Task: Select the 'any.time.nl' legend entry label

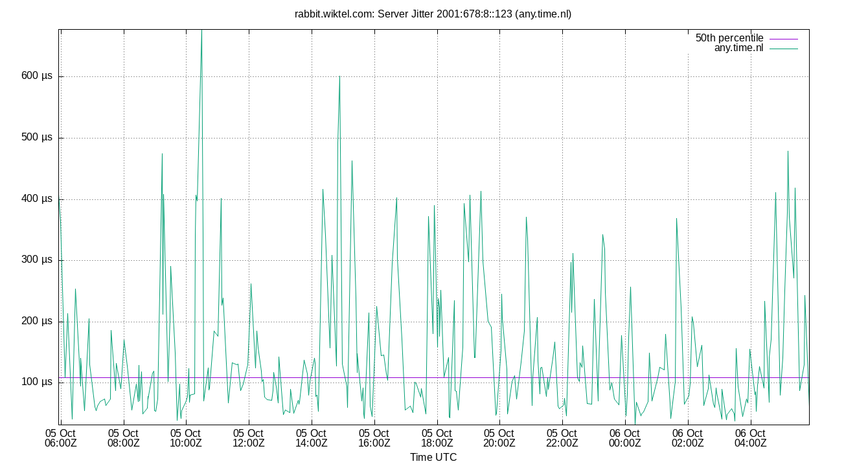Action: pos(738,49)
